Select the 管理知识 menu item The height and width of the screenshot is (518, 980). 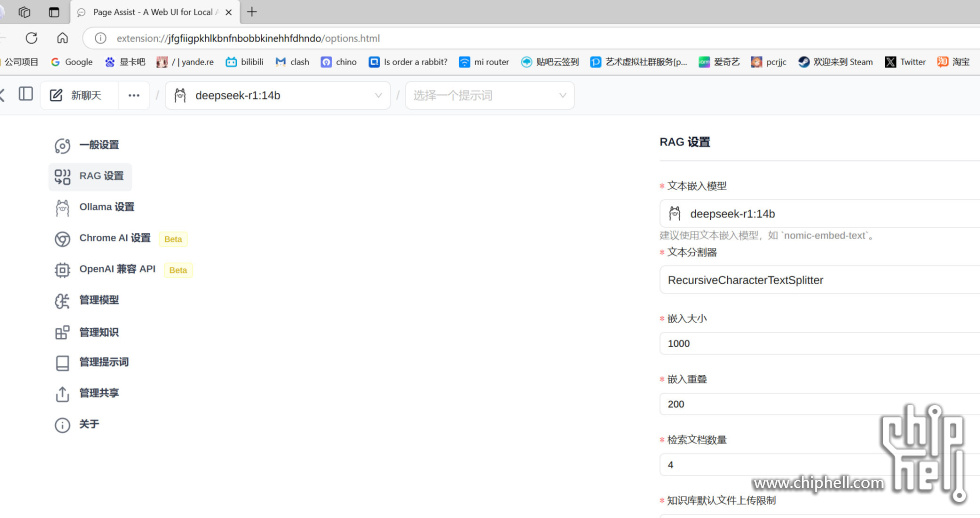point(99,332)
